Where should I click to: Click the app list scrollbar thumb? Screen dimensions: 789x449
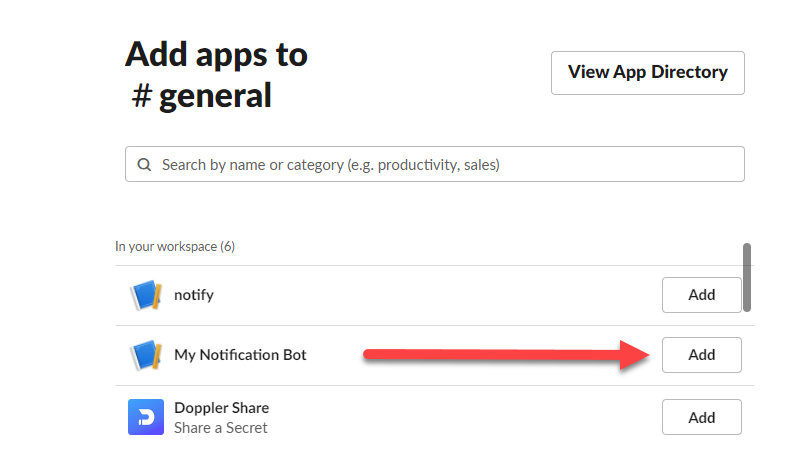tap(747, 277)
